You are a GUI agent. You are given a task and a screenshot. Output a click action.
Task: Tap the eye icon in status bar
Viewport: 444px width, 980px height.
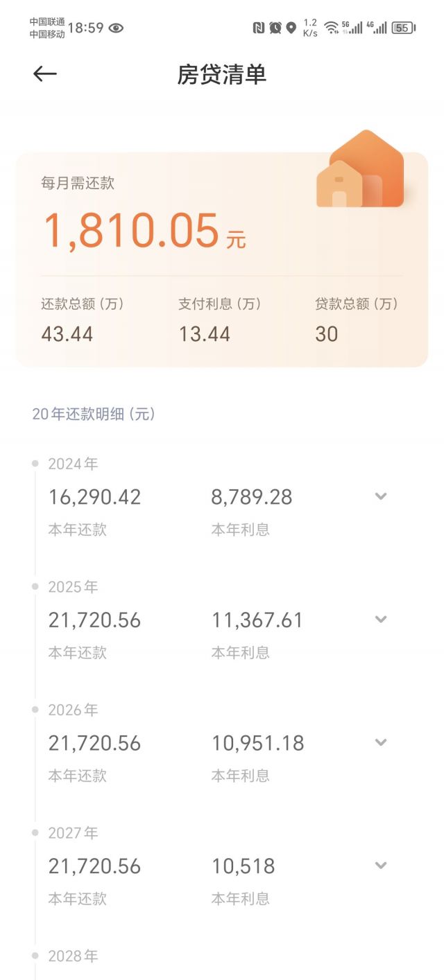pos(116,28)
